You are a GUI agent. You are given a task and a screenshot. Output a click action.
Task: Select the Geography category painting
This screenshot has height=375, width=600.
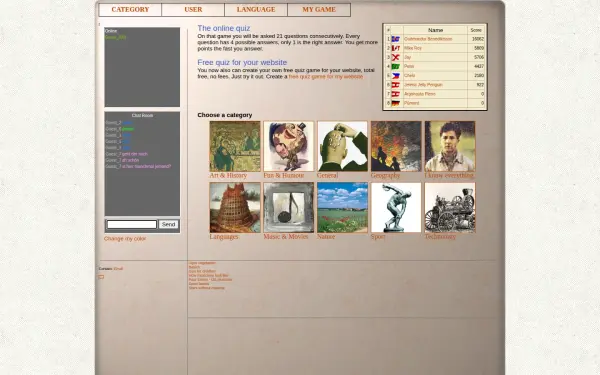tap(396, 146)
